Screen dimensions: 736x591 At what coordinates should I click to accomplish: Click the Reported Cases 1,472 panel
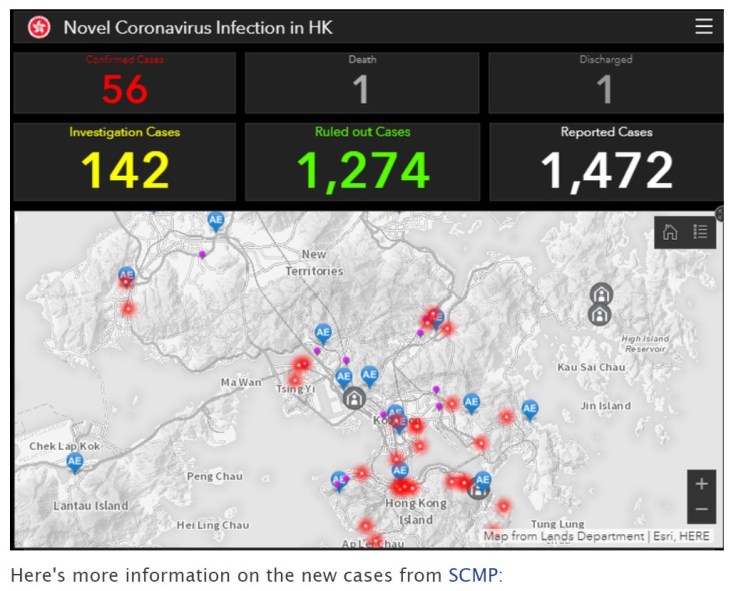pos(606,162)
